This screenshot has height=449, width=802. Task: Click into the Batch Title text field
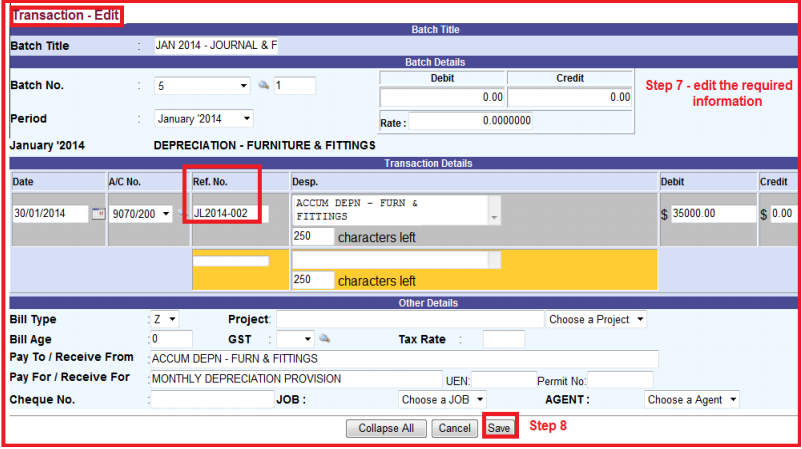pyautogui.click(x=216, y=46)
